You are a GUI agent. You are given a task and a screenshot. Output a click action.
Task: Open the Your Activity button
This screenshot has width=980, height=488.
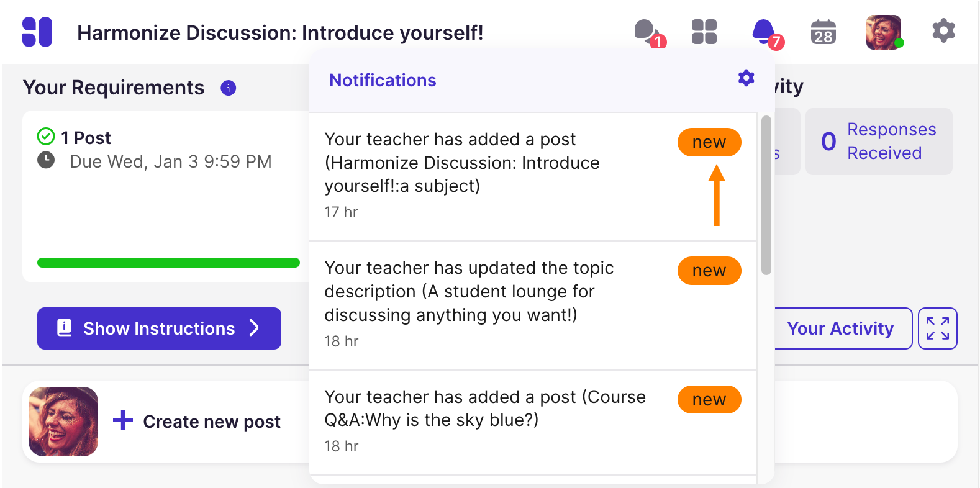pos(840,328)
